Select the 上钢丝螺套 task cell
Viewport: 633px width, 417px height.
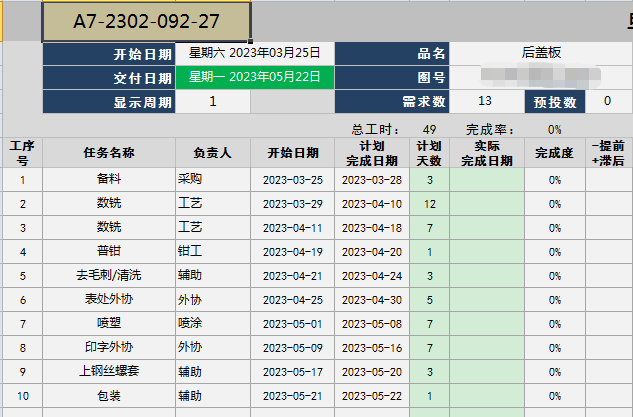pyautogui.click(x=109, y=372)
